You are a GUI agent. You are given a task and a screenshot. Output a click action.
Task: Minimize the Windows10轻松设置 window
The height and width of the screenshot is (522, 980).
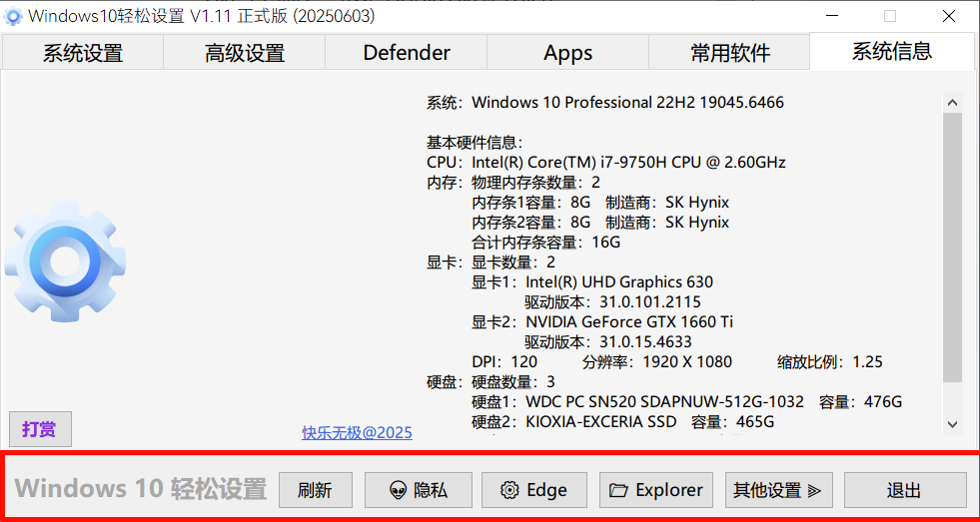click(831, 16)
